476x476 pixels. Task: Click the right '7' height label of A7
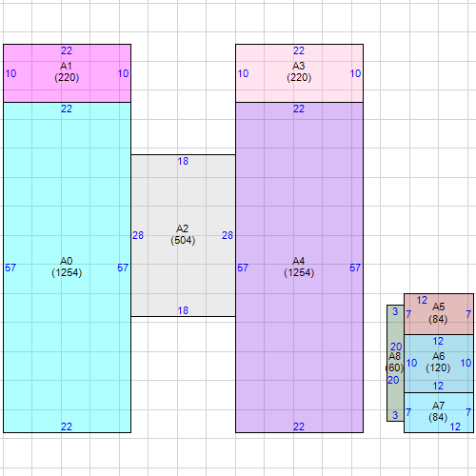[x=468, y=412]
